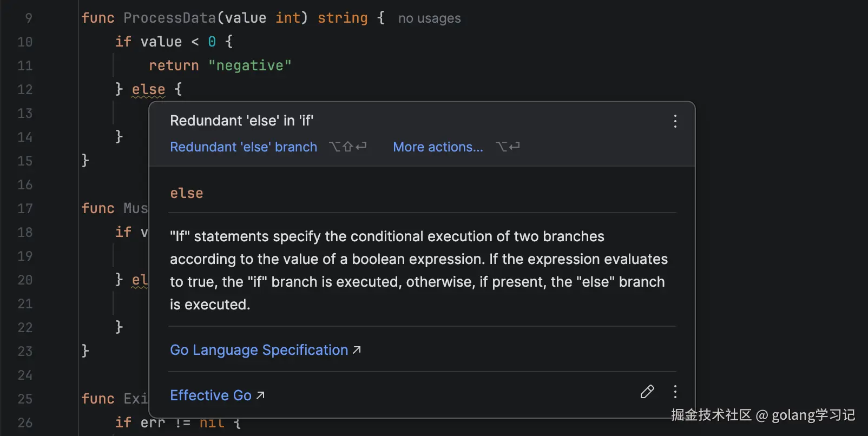Apply the "Redundant 'else' branch" quick fix
The height and width of the screenshot is (436, 868).
pyautogui.click(x=244, y=147)
